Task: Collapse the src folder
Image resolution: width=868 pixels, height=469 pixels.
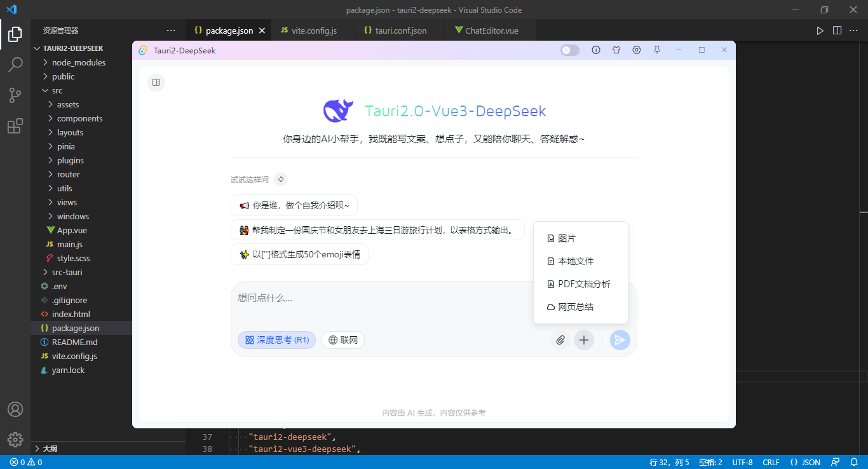Action: (81, 90)
